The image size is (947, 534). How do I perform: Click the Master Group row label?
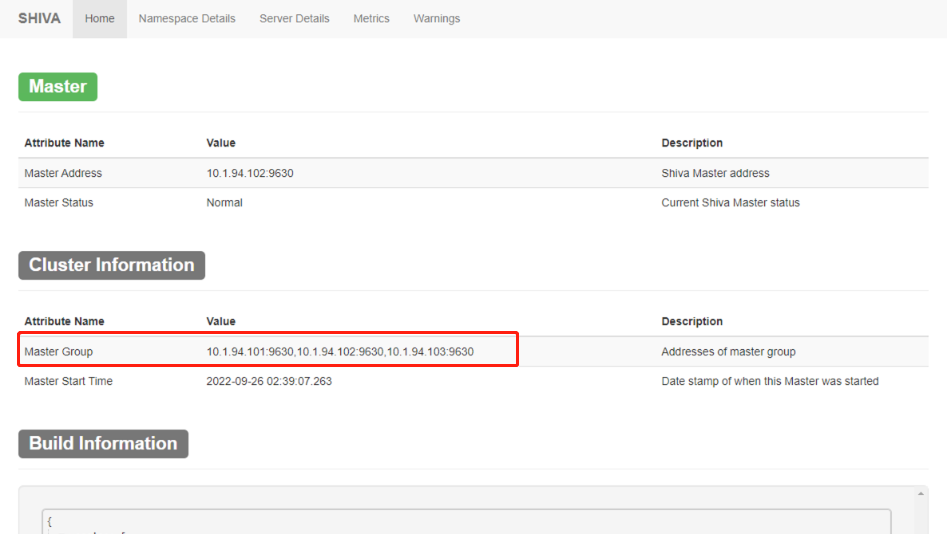(58, 352)
